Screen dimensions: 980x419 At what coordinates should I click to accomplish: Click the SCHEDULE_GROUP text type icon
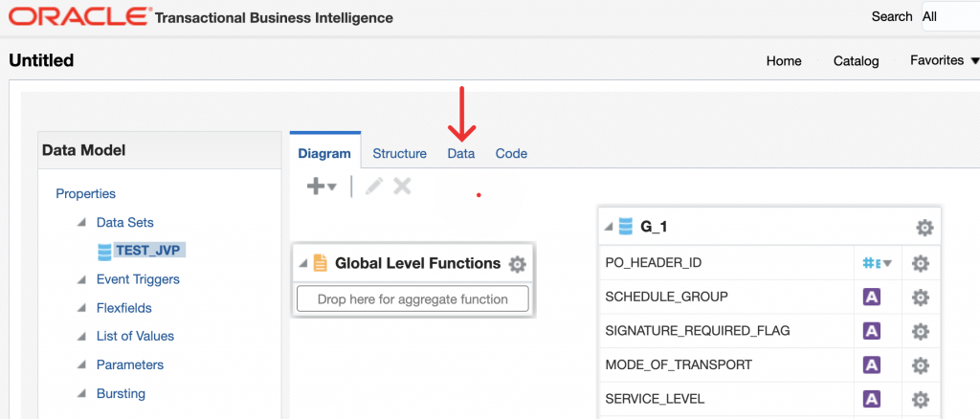pos(872,298)
